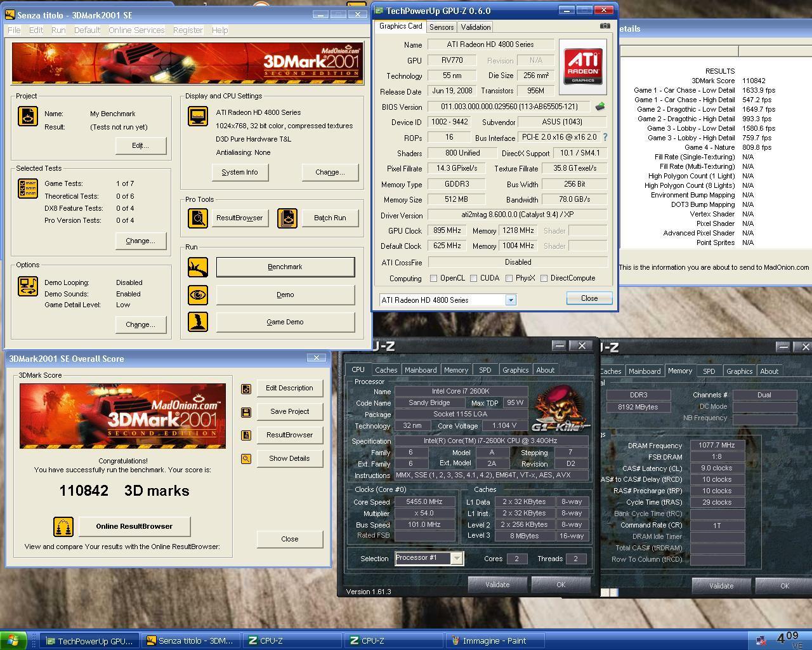Click the Batch Run icon in Pro Tools
The height and width of the screenshot is (650, 812).
coord(287,218)
